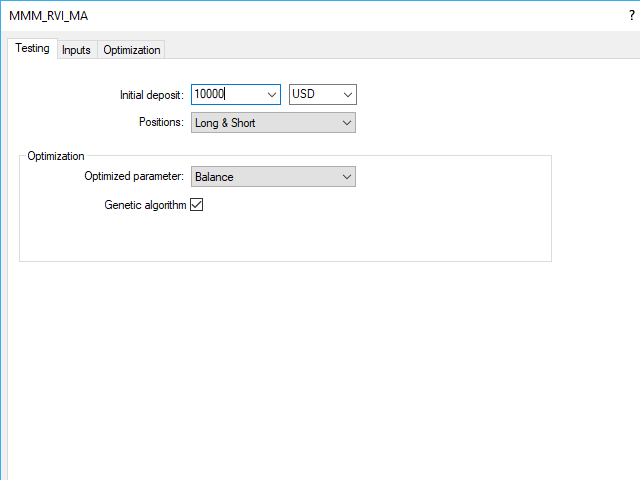Viewport: 640px width, 480px height.
Task: Click the Genetic algorithm label text
Action: [x=145, y=205]
